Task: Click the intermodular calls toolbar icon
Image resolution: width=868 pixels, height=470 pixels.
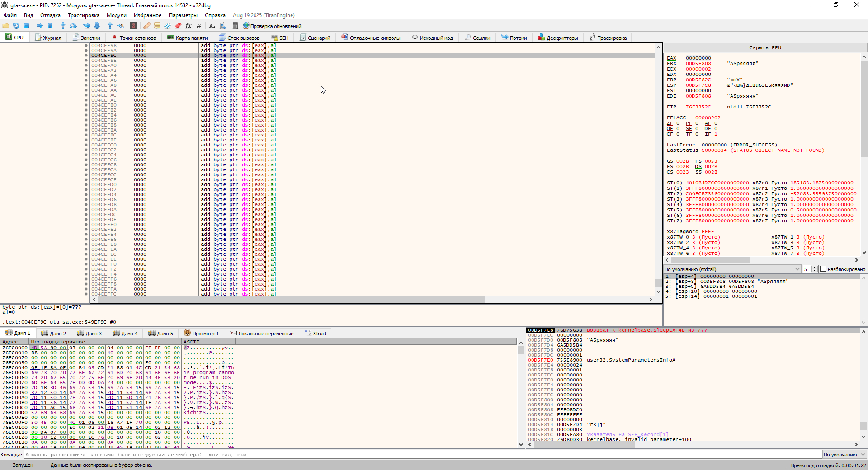Action: (x=222, y=26)
